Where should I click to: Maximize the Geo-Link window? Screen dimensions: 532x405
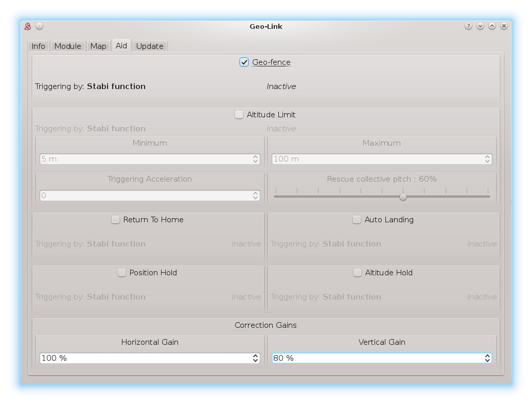point(492,26)
